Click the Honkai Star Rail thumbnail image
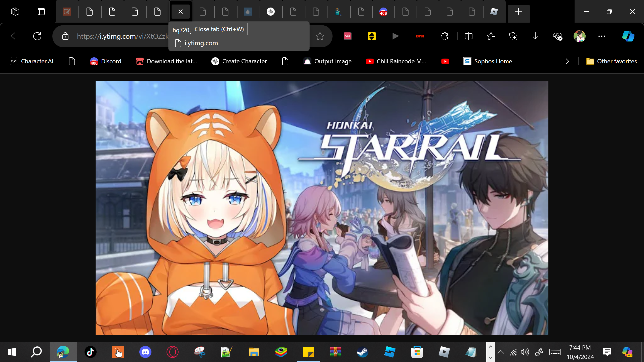 pyautogui.click(x=322, y=208)
